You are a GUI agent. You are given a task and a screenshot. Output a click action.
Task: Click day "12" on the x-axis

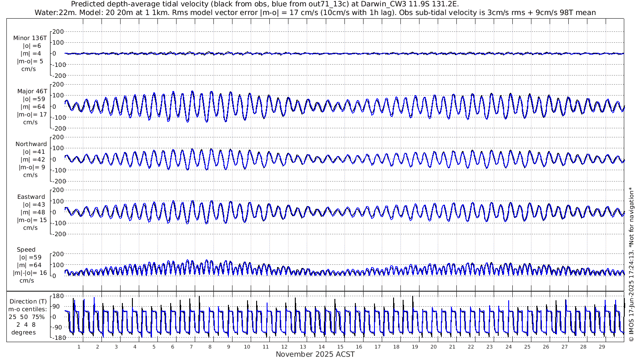284,347
